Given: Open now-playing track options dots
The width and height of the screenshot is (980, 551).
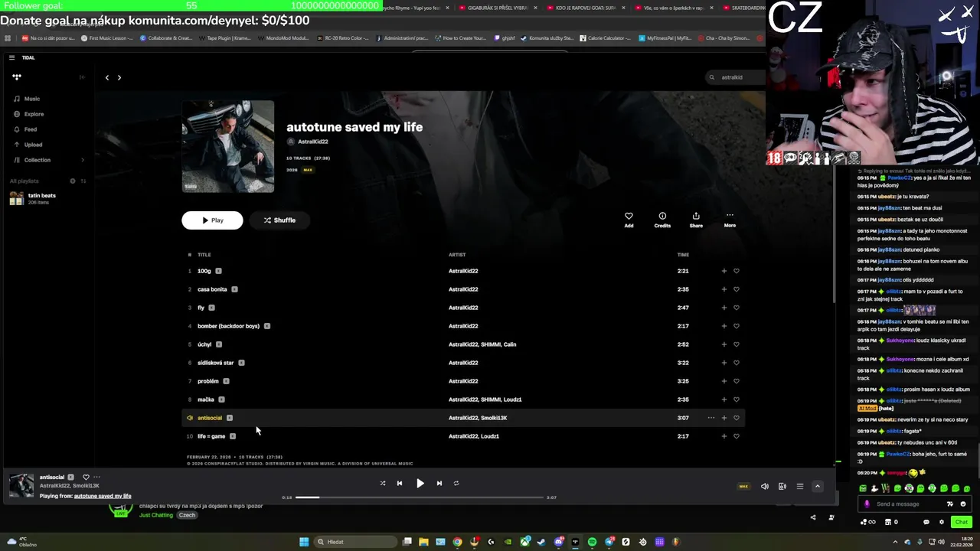Looking at the screenshot, I should [x=96, y=478].
